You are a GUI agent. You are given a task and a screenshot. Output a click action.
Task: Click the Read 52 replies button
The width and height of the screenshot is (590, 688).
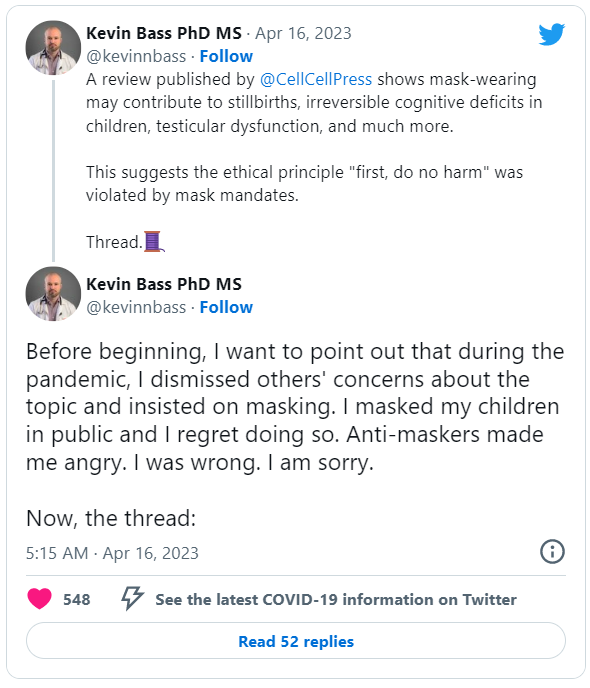[296, 641]
